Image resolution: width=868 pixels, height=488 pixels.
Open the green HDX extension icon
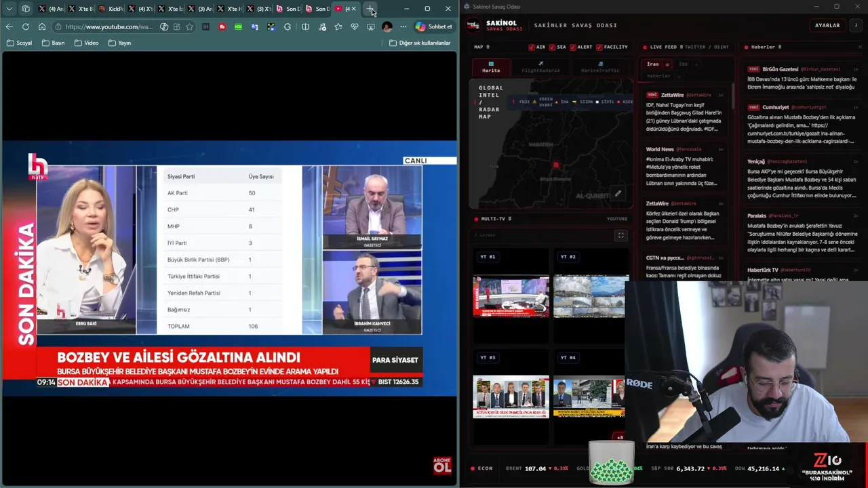[x=238, y=26]
